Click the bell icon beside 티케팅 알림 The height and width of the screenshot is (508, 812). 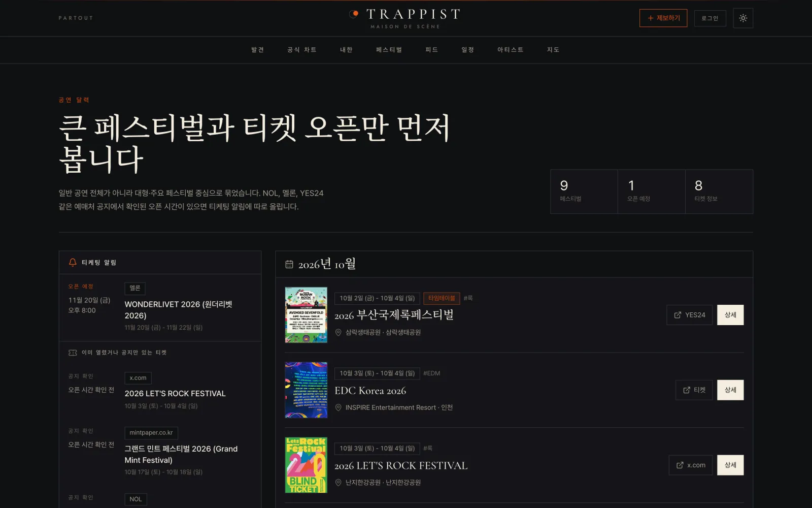(73, 263)
